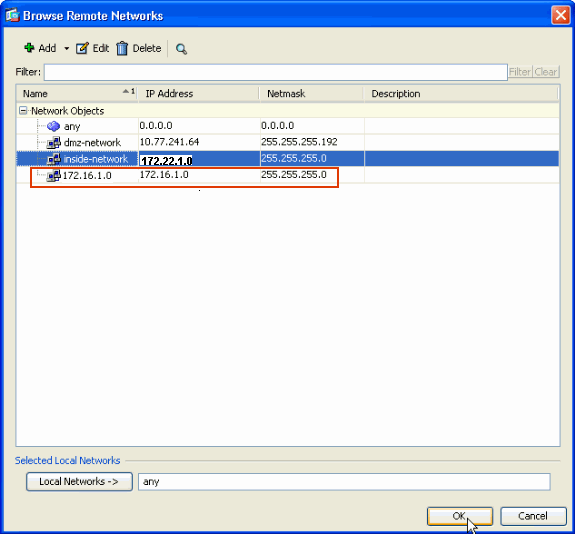Click the 0.0.0.0 netmask cell of 'any'

[x=278, y=126]
